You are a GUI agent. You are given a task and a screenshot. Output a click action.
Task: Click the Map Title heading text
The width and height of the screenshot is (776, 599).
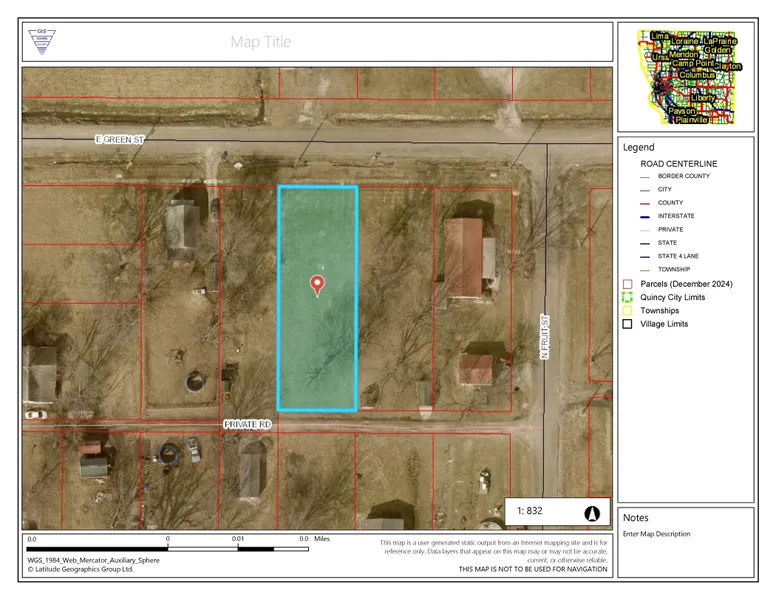click(x=260, y=42)
